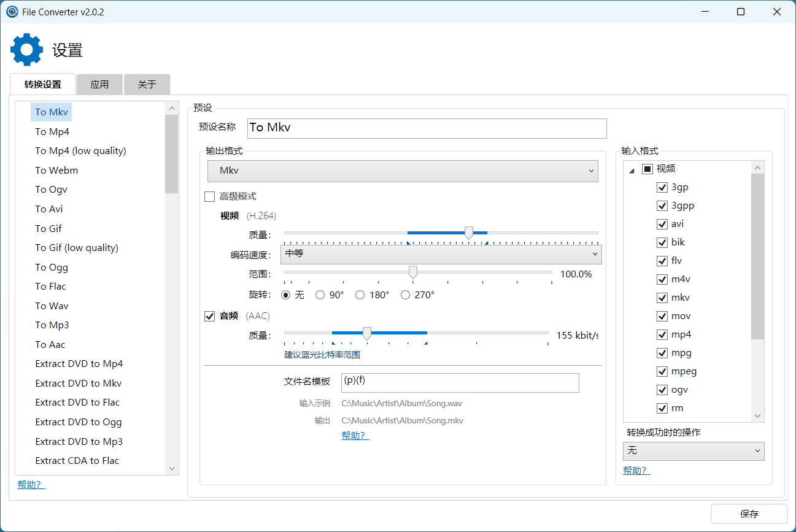Click the File Converter app icon in title bar

click(12, 12)
